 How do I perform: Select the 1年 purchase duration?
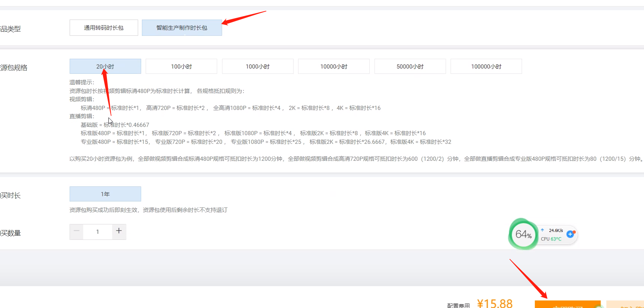point(105,194)
